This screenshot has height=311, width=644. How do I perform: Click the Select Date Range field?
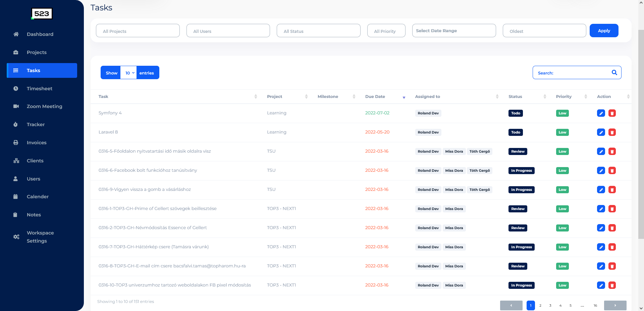pos(453,31)
